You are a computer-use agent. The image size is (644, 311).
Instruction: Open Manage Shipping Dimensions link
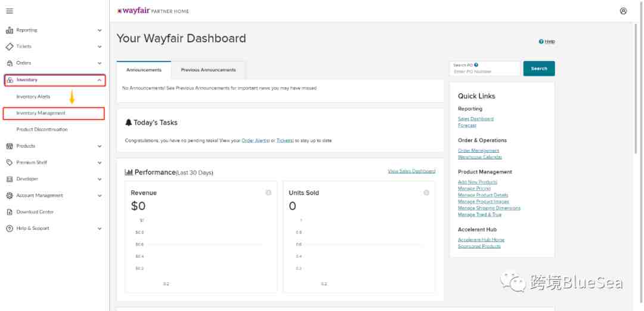[489, 208]
